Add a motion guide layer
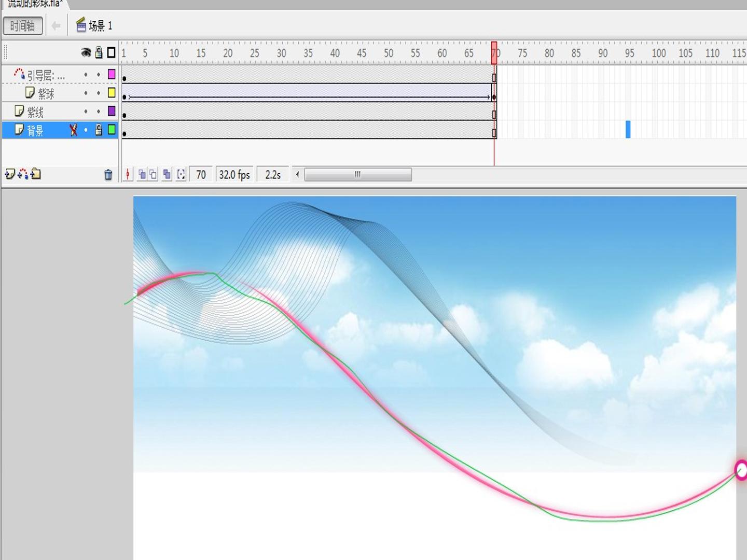The image size is (747, 560). [x=22, y=174]
